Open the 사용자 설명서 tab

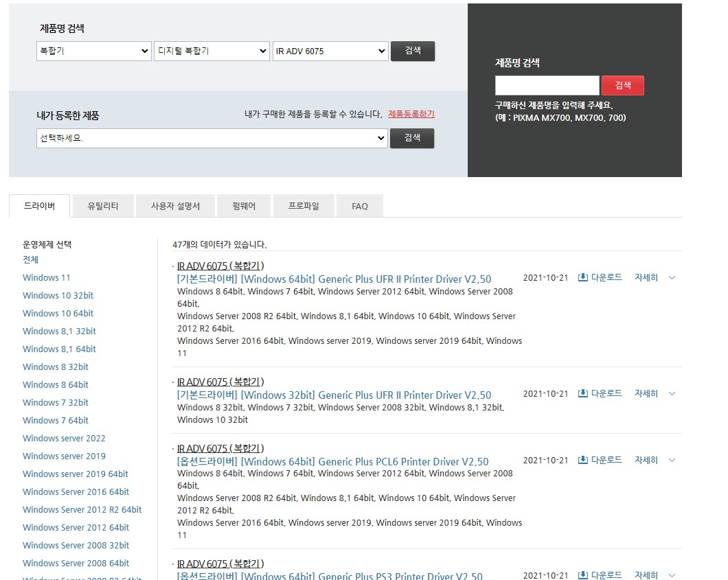click(x=176, y=206)
